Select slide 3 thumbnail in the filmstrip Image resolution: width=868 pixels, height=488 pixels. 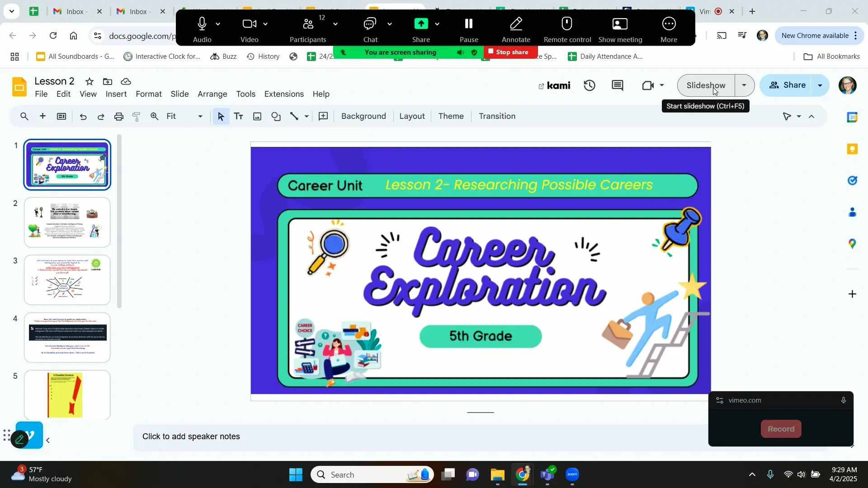pyautogui.click(x=66, y=280)
